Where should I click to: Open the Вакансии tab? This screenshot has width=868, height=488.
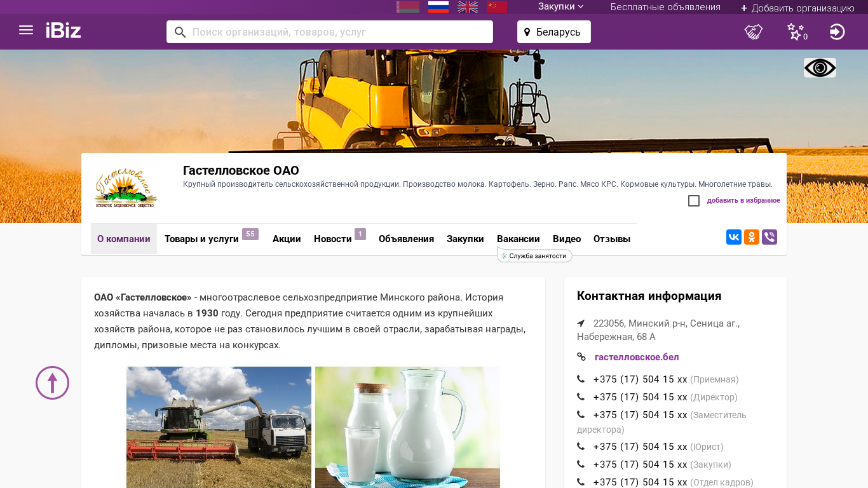519,239
